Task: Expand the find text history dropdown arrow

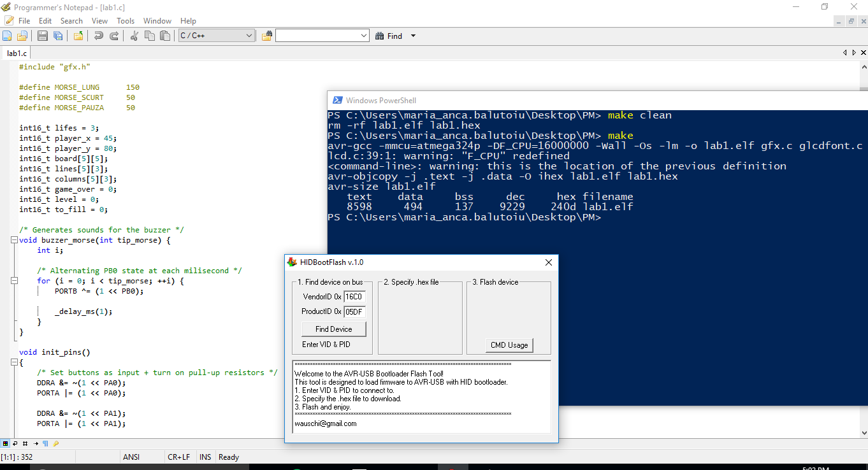Action: point(364,36)
